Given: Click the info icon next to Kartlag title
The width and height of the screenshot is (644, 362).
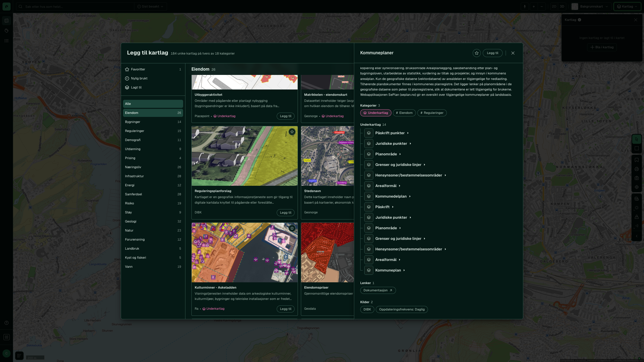Looking at the screenshot, I should (x=579, y=20).
